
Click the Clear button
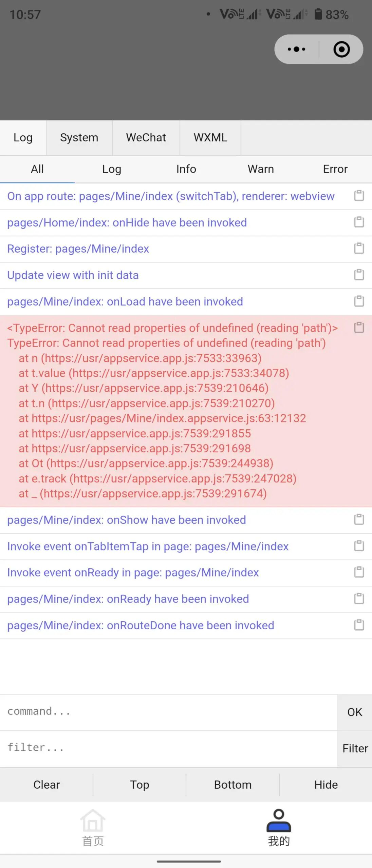[x=46, y=785]
